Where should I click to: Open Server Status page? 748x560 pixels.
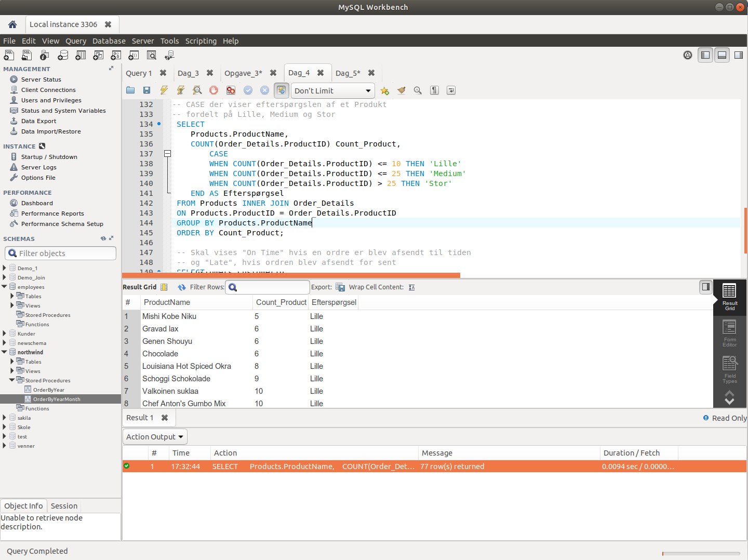click(x=41, y=79)
